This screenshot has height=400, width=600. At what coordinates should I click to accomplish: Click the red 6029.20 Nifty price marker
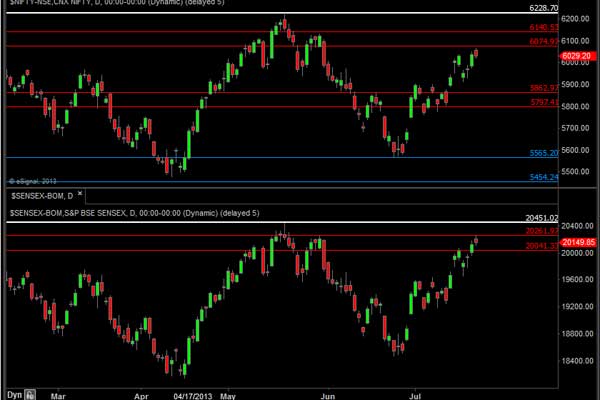(x=578, y=56)
